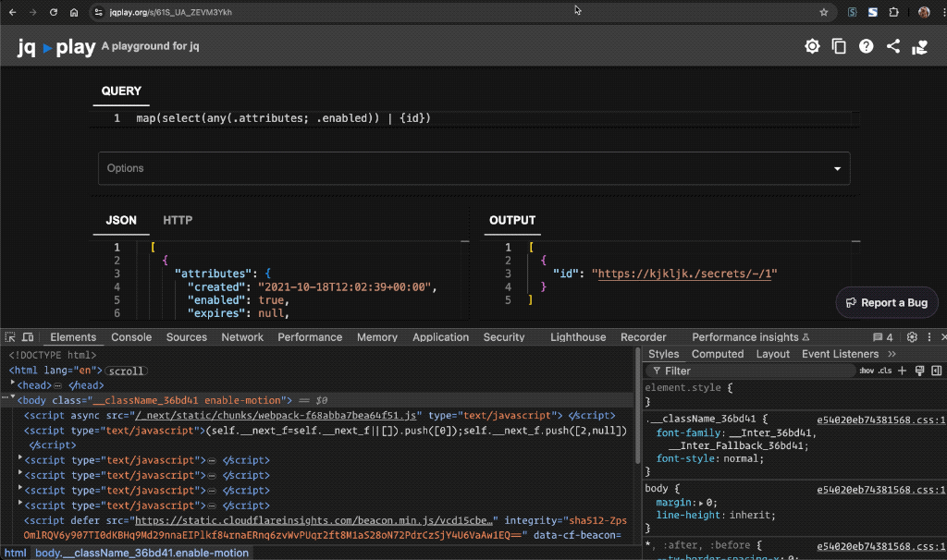This screenshot has height=560, width=947.
Task: Click the jqplay copy icon
Action: 839,46
